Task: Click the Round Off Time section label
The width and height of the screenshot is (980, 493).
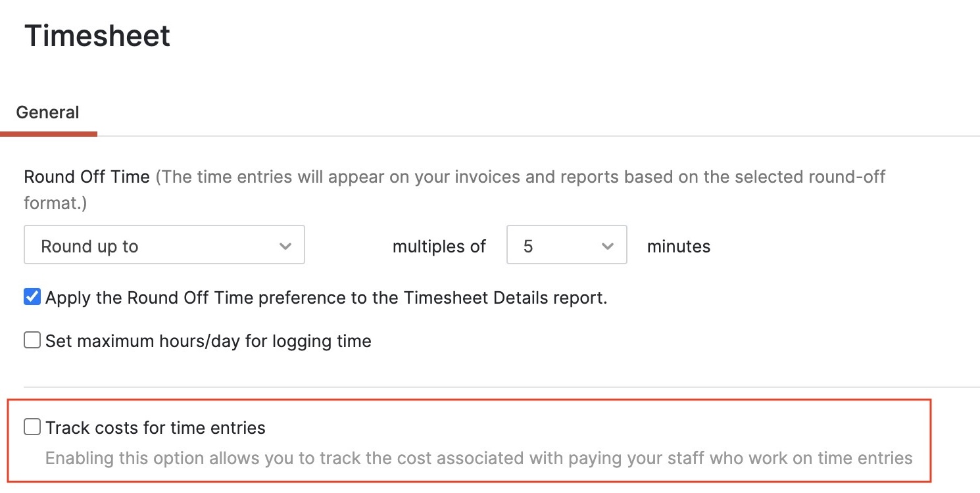Action: tap(85, 177)
